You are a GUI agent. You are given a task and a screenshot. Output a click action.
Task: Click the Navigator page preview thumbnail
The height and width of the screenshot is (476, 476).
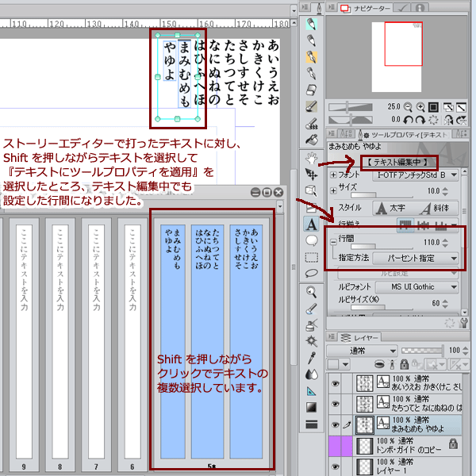pyautogui.click(x=397, y=57)
